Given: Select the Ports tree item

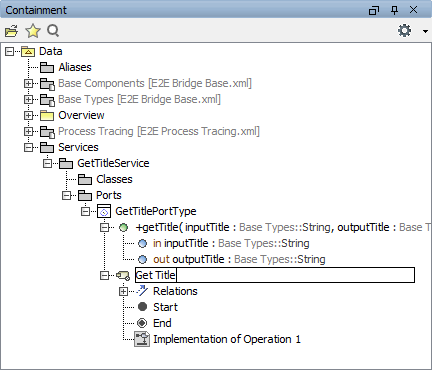Looking at the screenshot, I should point(109,195).
